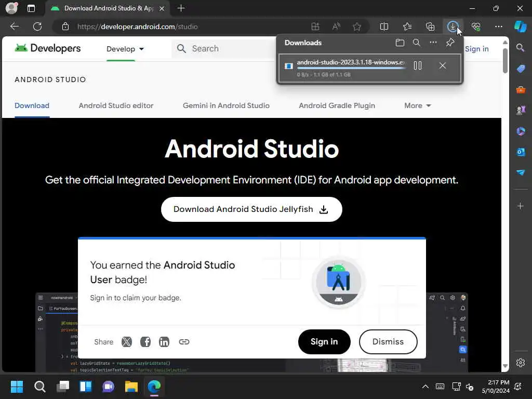This screenshot has width=532, height=399.
Task: Close the Download Android Studio tab
Action: (x=162, y=8)
